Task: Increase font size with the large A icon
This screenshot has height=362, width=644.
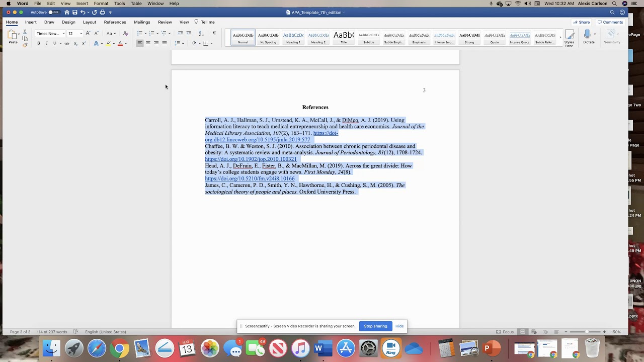Action: (88, 33)
